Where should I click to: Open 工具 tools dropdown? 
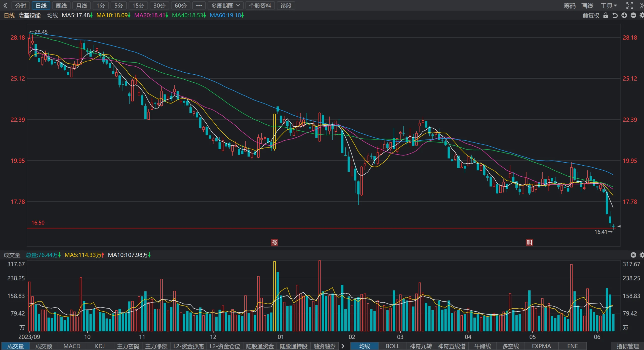pos(609,6)
